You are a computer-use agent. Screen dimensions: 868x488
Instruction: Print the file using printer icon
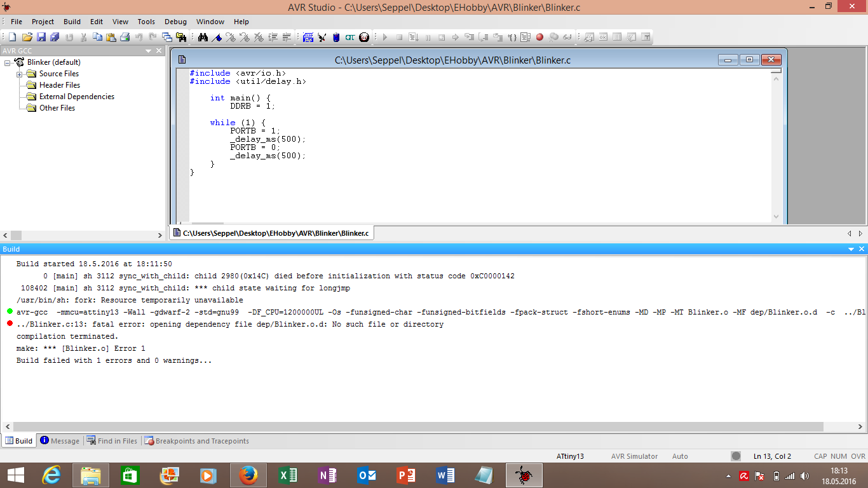[125, 37]
